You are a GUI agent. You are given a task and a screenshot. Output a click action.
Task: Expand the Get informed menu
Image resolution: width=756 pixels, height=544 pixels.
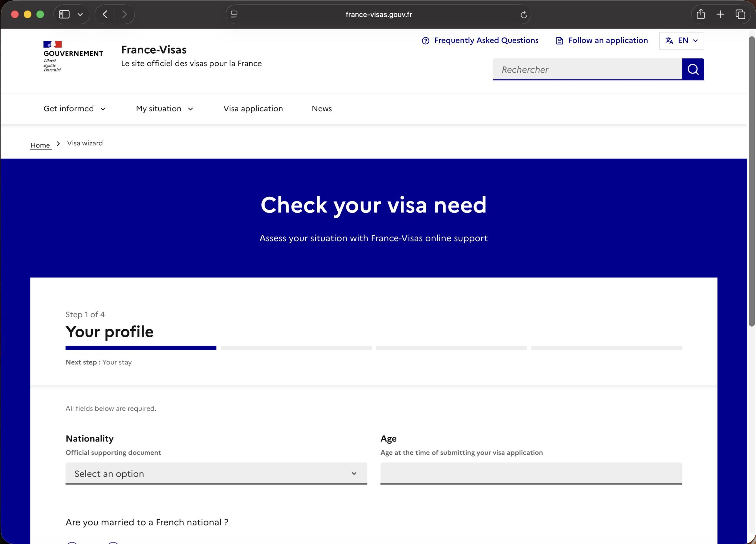pyautogui.click(x=74, y=109)
